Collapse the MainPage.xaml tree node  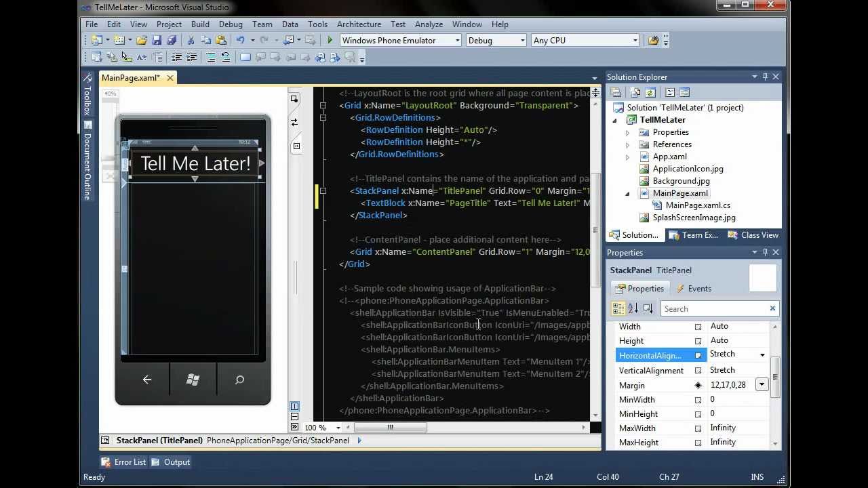point(627,193)
